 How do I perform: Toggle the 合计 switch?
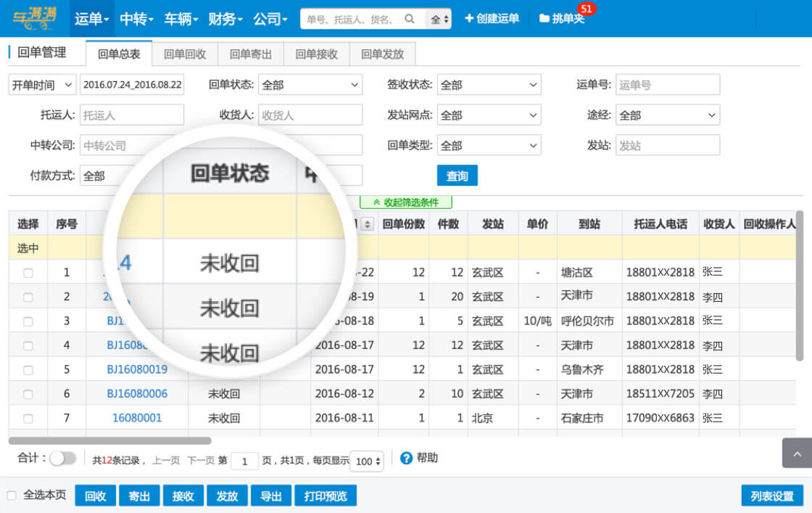[62, 458]
